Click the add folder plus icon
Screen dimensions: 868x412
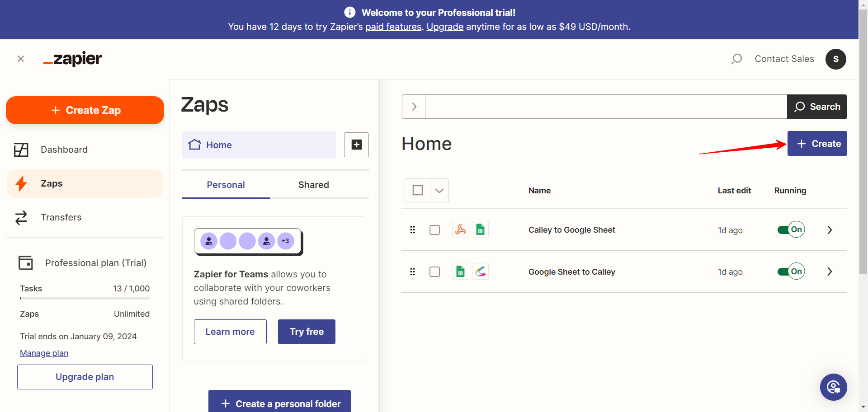pyautogui.click(x=356, y=145)
